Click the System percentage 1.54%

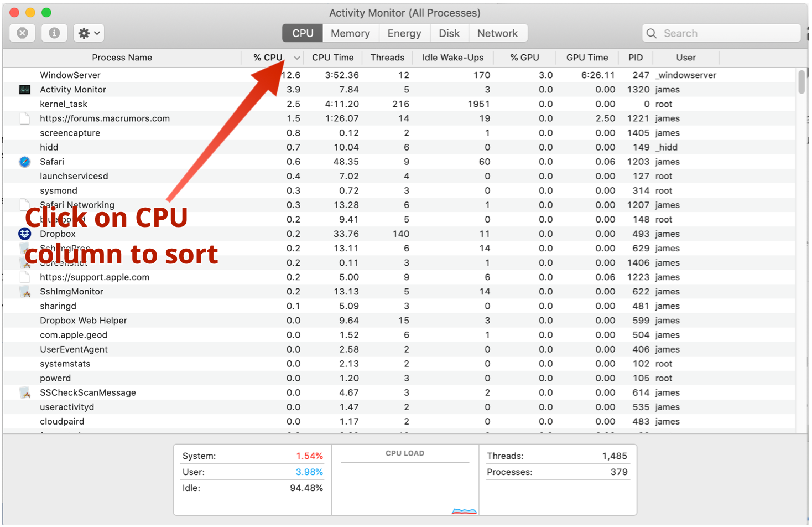point(309,456)
